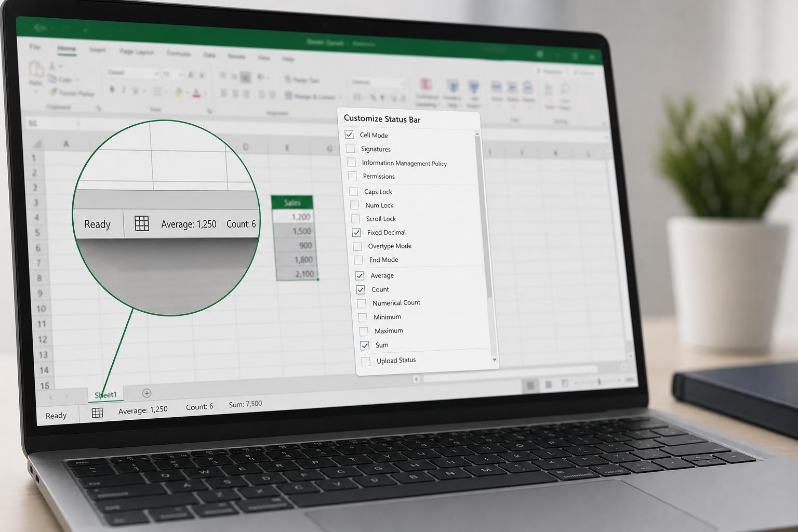Click the Wrap Text icon
Image resolution: width=798 pixels, height=532 pixels.
[x=288, y=79]
